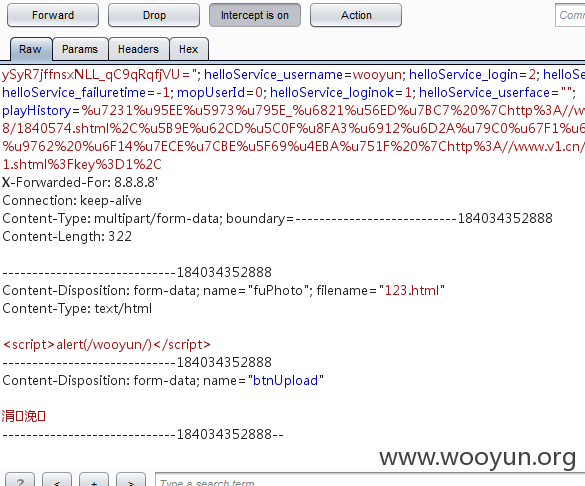Click the helloService_userface cookie name
Screen dimensions: 585x486
(x=484, y=93)
